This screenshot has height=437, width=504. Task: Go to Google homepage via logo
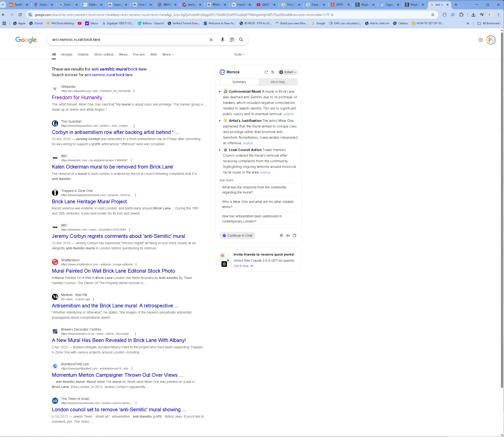(x=26, y=40)
